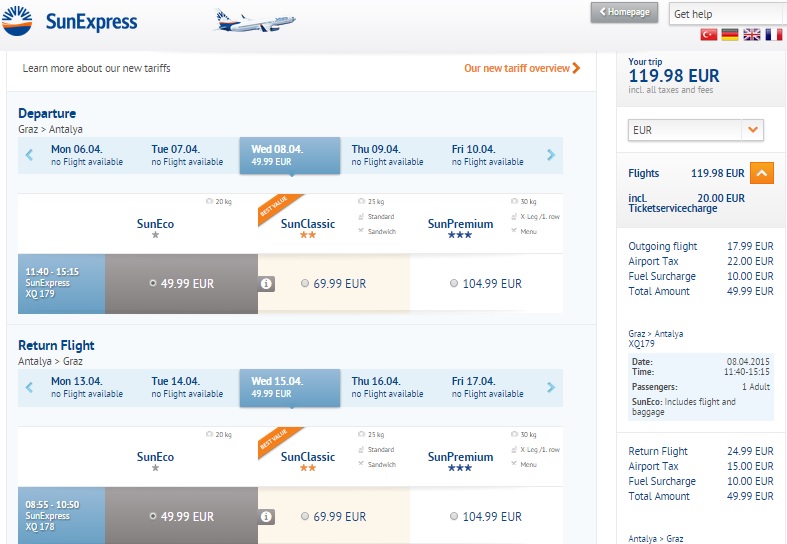This screenshot has width=787, height=544.
Task: Click the info icon on departure flight row
Action: pyautogui.click(x=267, y=284)
